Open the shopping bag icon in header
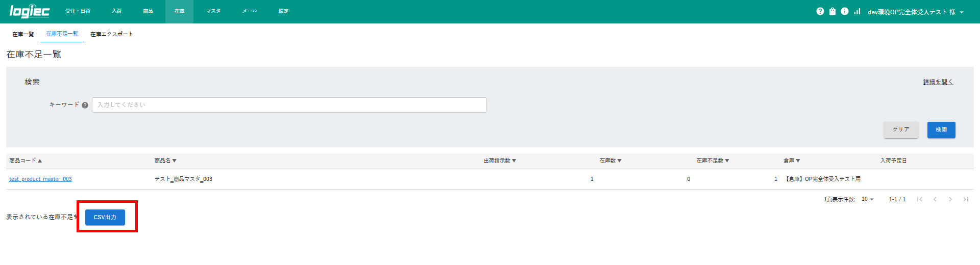 point(832,11)
